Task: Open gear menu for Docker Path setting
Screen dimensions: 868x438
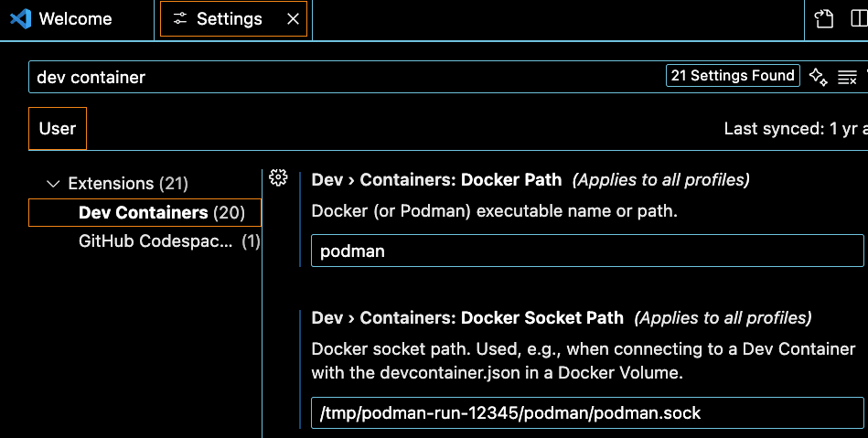Action: [x=279, y=179]
